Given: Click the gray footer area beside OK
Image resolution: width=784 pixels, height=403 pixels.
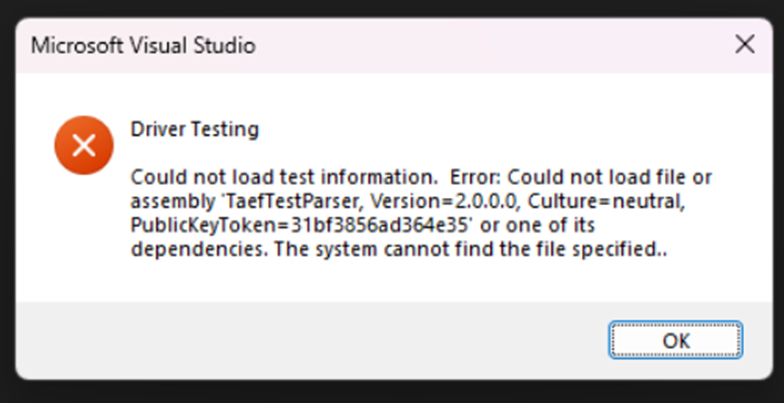Looking at the screenshot, I should coord(310,340).
